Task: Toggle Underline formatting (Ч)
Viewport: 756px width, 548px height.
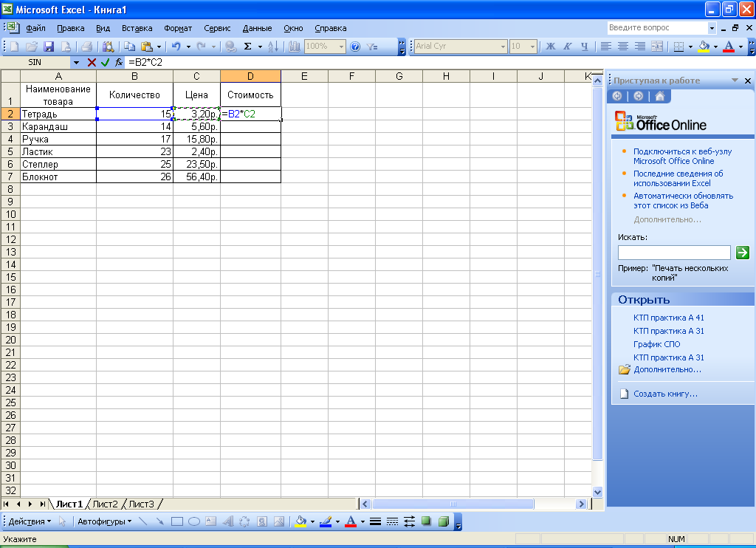Action: coord(585,47)
